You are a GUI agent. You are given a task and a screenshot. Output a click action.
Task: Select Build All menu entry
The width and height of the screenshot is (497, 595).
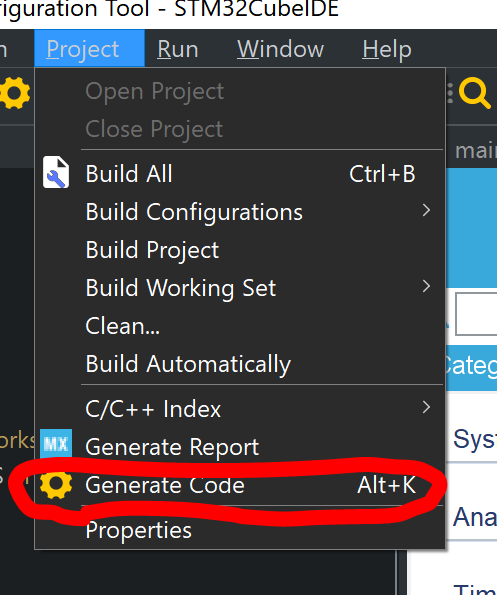click(x=239, y=174)
